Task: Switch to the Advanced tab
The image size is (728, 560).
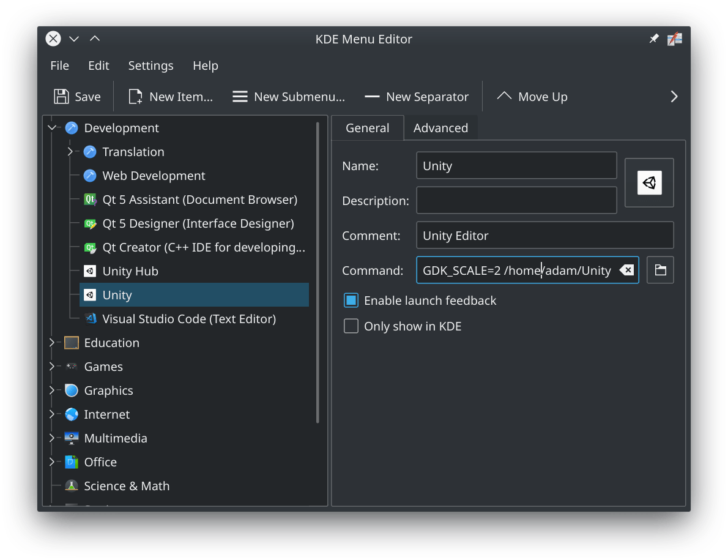Action: click(440, 128)
